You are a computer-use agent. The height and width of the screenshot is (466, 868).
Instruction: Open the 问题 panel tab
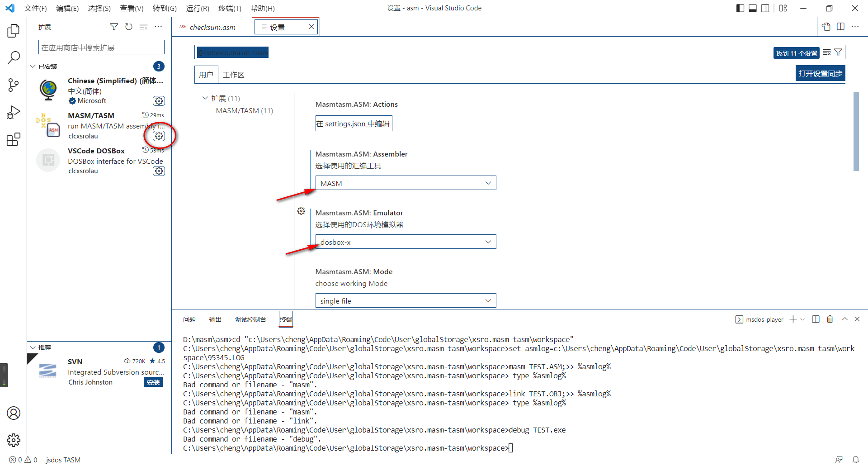(189, 319)
